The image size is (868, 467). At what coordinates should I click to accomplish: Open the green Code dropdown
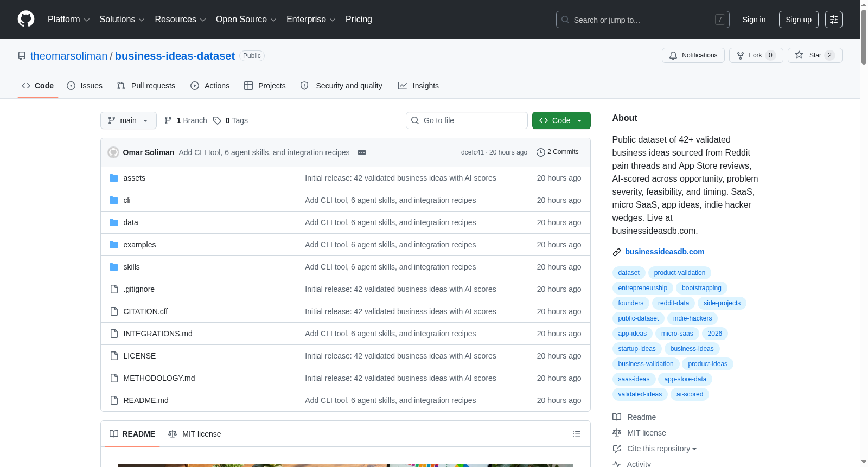[x=561, y=120]
